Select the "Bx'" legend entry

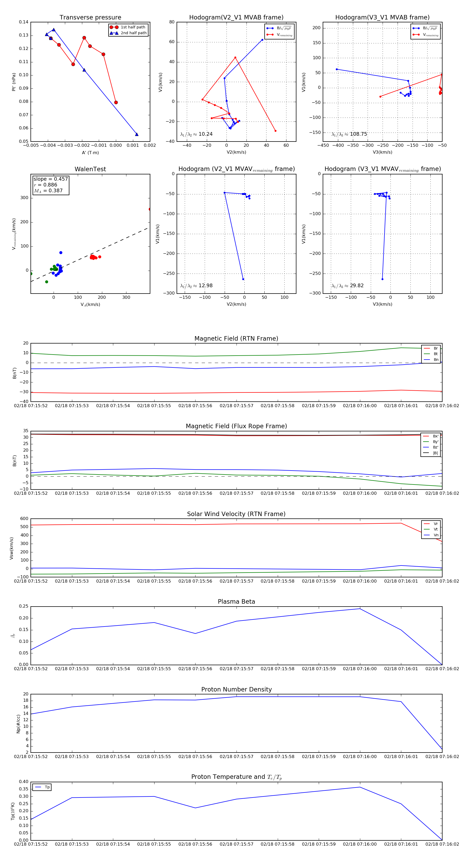431,436
